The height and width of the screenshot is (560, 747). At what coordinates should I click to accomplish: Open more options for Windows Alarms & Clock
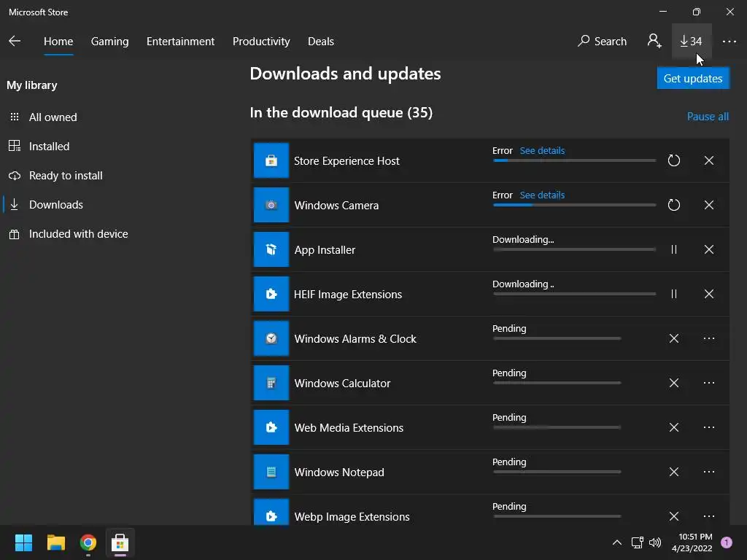tap(708, 338)
